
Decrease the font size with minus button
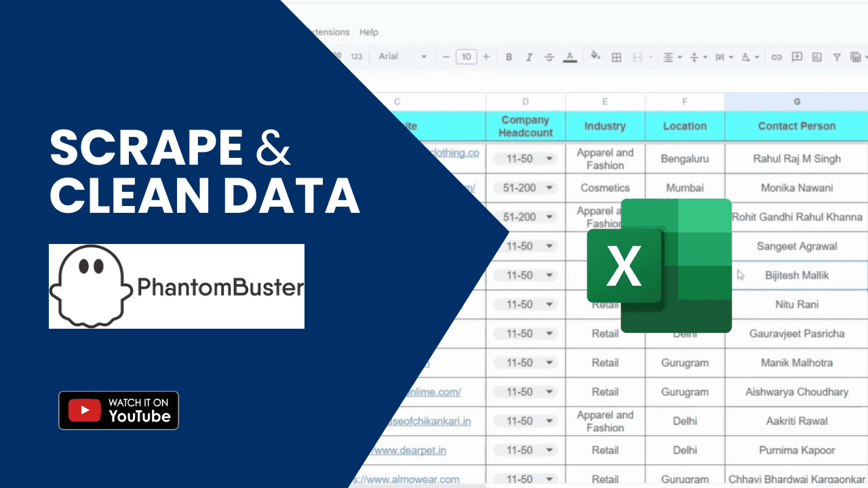click(x=446, y=57)
